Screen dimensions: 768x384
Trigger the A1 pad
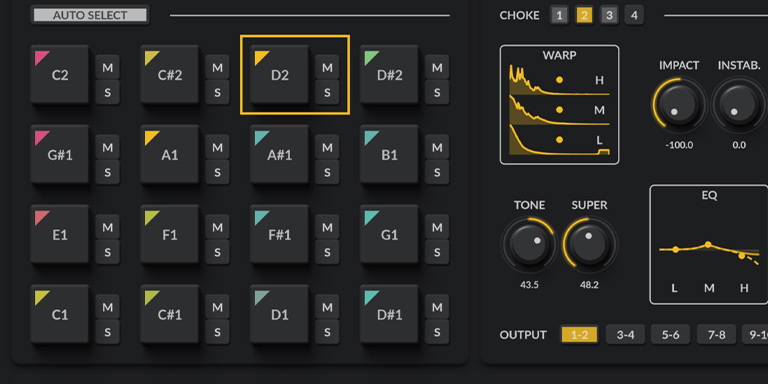coord(169,154)
